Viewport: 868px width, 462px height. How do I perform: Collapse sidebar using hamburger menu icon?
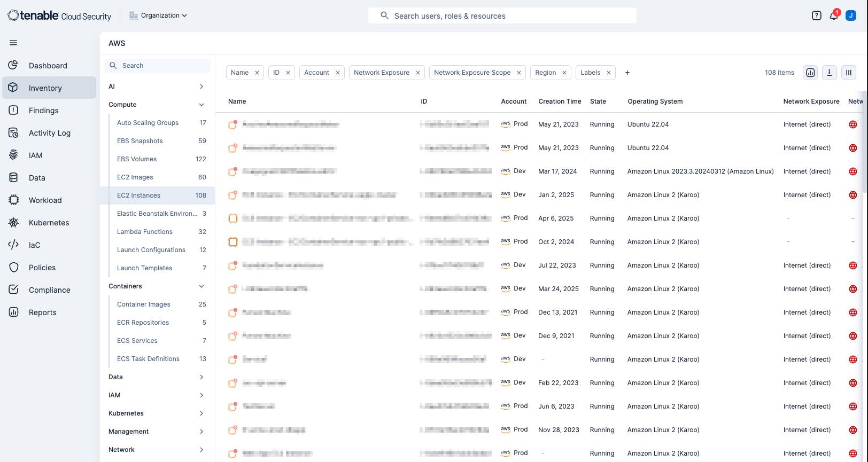tap(13, 43)
